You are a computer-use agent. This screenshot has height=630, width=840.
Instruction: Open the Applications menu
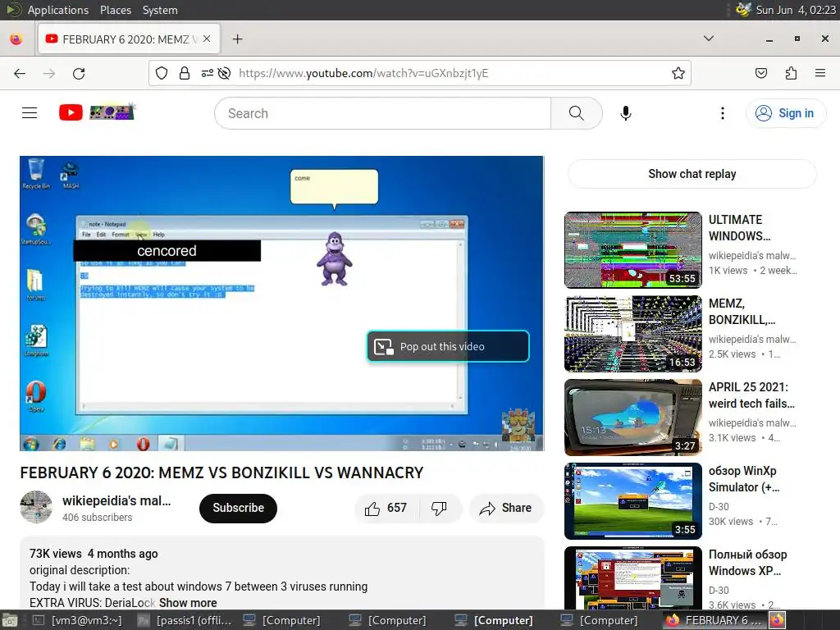(x=58, y=10)
